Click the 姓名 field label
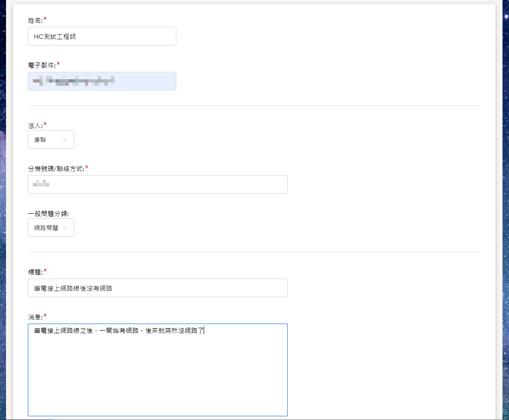 pyautogui.click(x=35, y=20)
